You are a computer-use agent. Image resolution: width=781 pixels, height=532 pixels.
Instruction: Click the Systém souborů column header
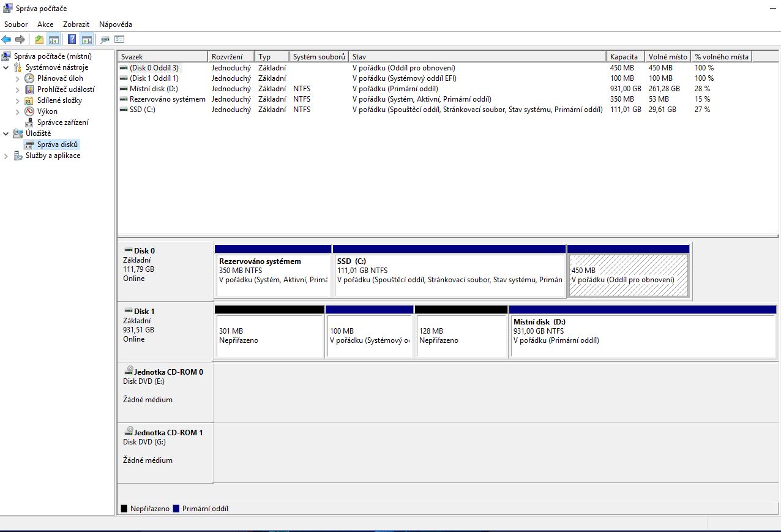click(318, 56)
